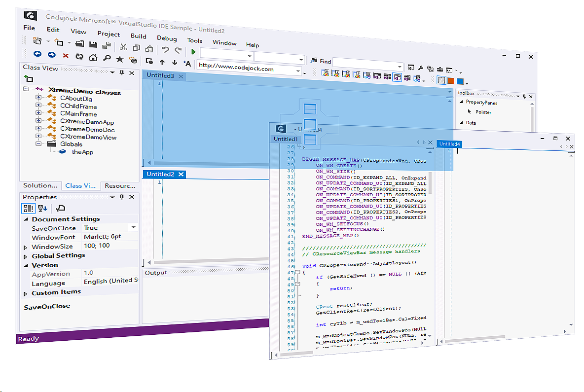Open the File menu

tap(29, 28)
